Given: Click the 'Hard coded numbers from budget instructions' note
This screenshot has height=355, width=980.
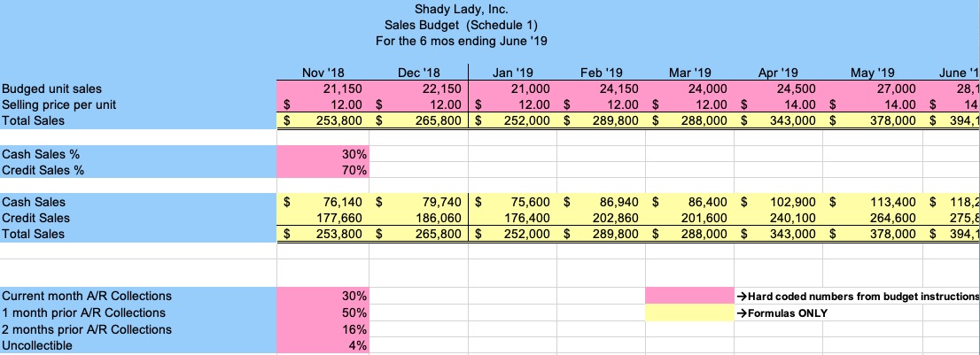Looking at the screenshot, I should [x=858, y=296].
